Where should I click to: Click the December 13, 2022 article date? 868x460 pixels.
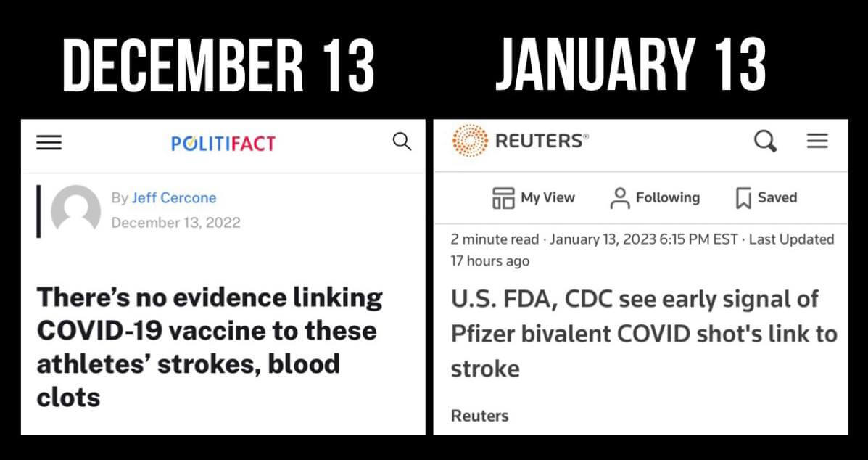(x=175, y=222)
